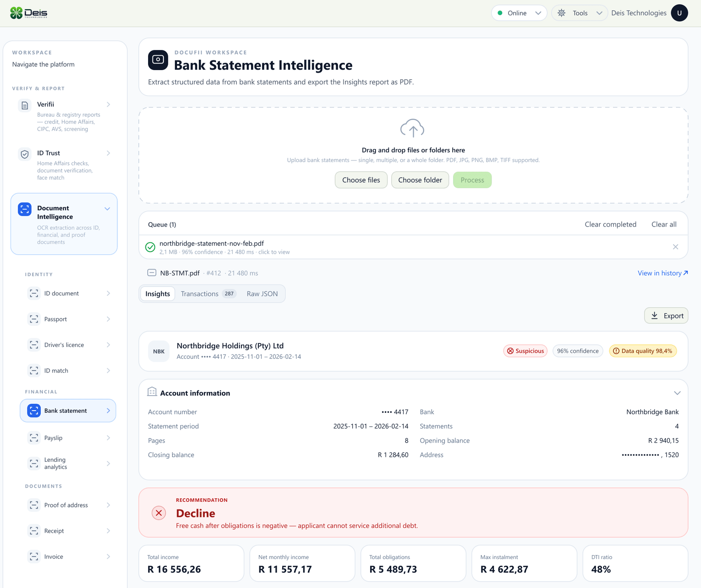Image resolution: width=701 pixels, height=588 pixels.
Task: Open Lending analytics chevron arrow
Action: pos(108,463)
